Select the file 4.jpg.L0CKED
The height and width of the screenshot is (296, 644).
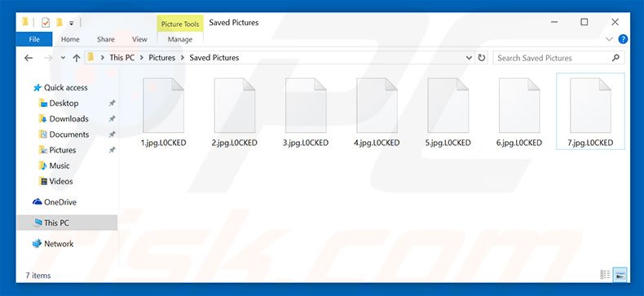[377, 113]
